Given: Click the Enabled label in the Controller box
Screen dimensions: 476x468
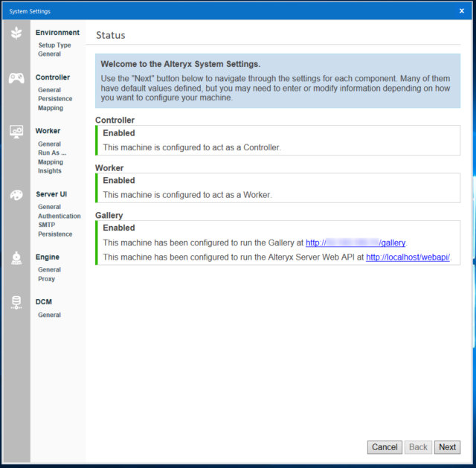Looking at the screenshot, I should pyautogui.click(x=119, y=133).
